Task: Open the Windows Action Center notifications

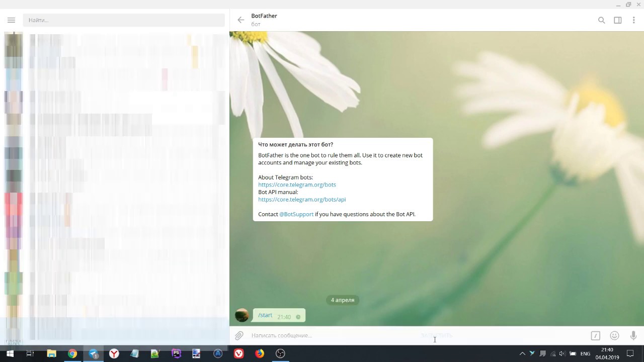Action: pos(630,353)
